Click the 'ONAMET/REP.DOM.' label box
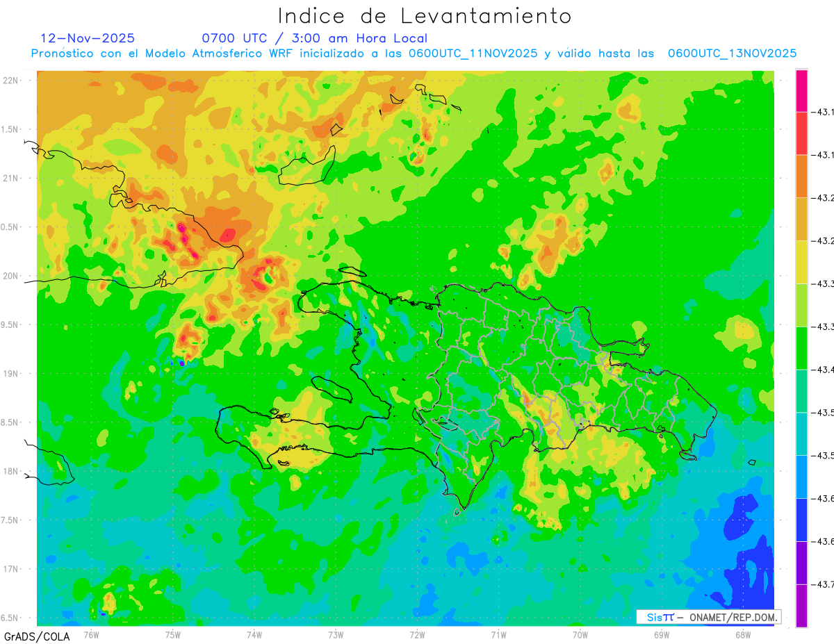 click(708, 617)
